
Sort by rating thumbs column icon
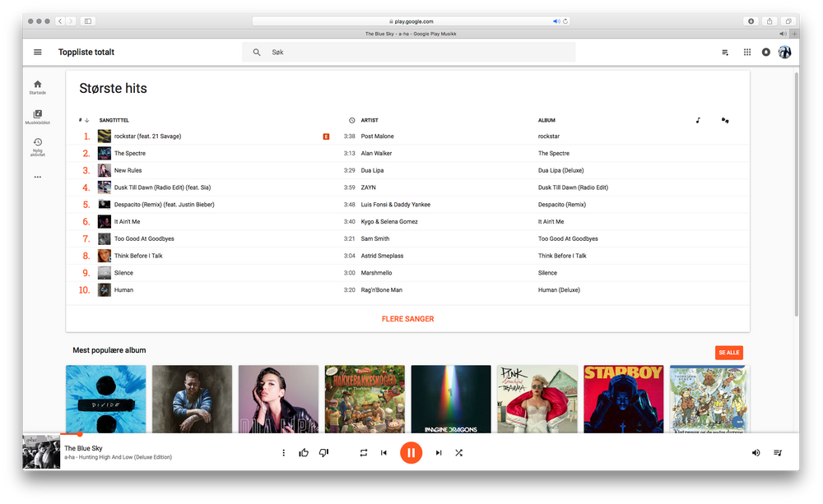tap(725, 120)
